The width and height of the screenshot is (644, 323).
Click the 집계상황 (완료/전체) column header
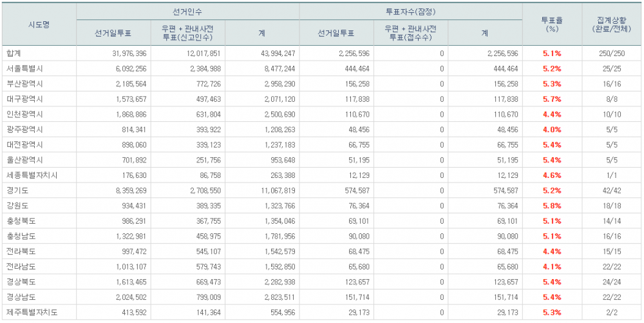[x=611, y=24]
